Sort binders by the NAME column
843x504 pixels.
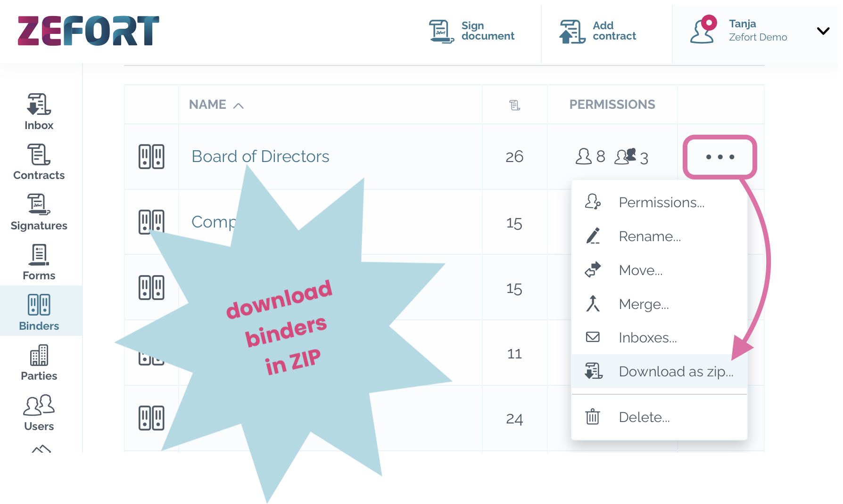216,105
